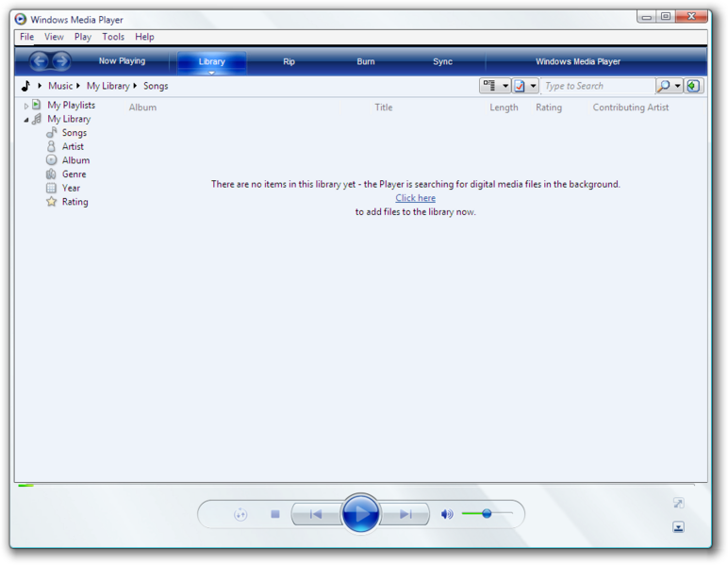This screenshot has height=565, width=728.
Task: Click the Genre icon
Action: [51, 174]
